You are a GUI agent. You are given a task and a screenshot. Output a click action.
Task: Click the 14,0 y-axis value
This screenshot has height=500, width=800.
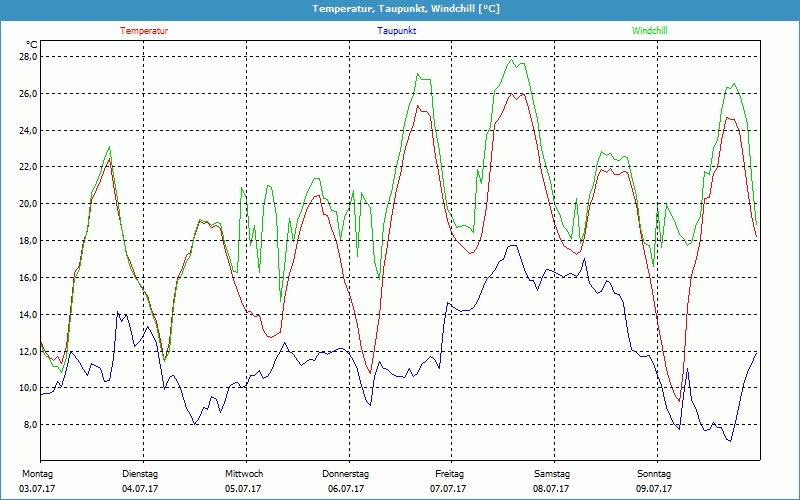[x=28, y=314]
